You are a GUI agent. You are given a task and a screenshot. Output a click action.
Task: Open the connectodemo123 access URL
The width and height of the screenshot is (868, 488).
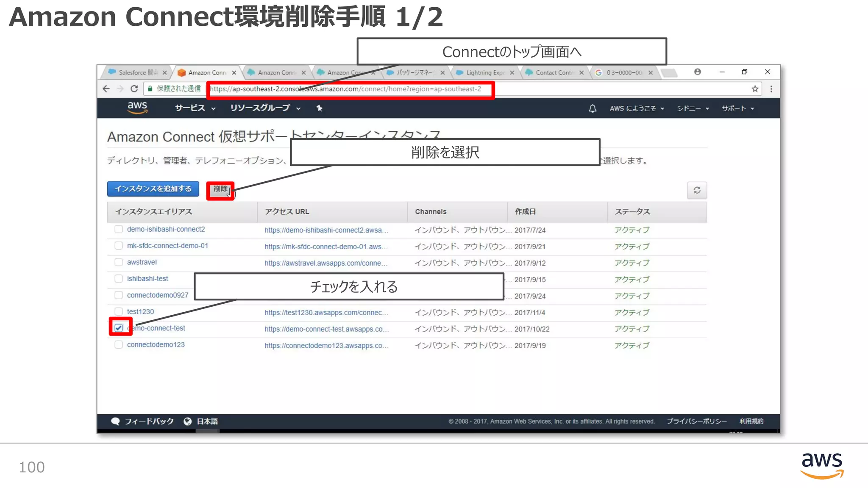click(326, 346)
